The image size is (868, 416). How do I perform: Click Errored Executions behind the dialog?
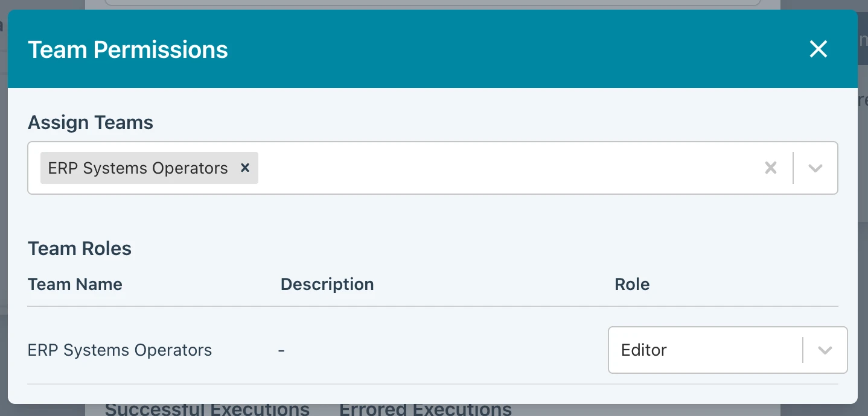click(426, 409)
